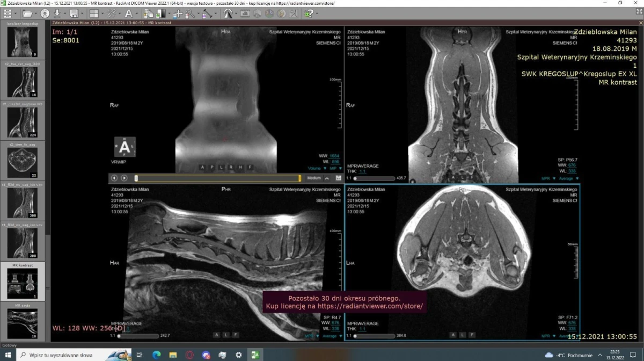
Task: Click the open CD/DVD disc icon
Action: coord(45,13)
